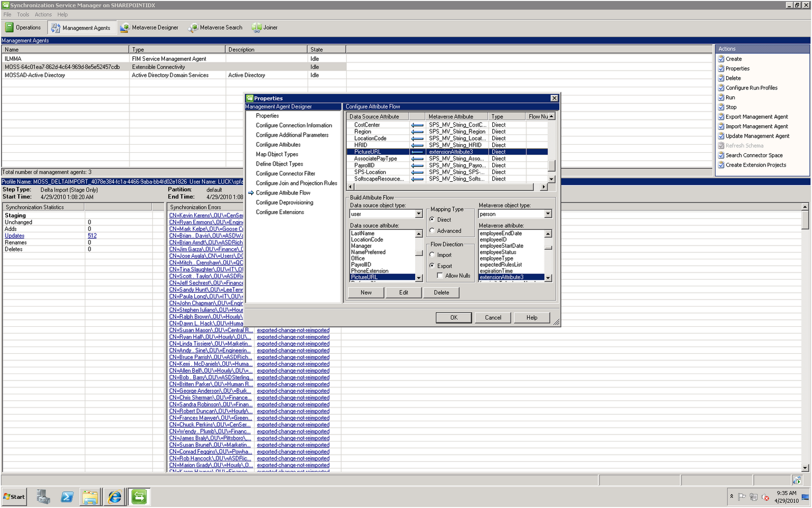This screenshot has width=812, height=508.
Task: Select the Advanced mapping type
Action: (x=432, y=230)
